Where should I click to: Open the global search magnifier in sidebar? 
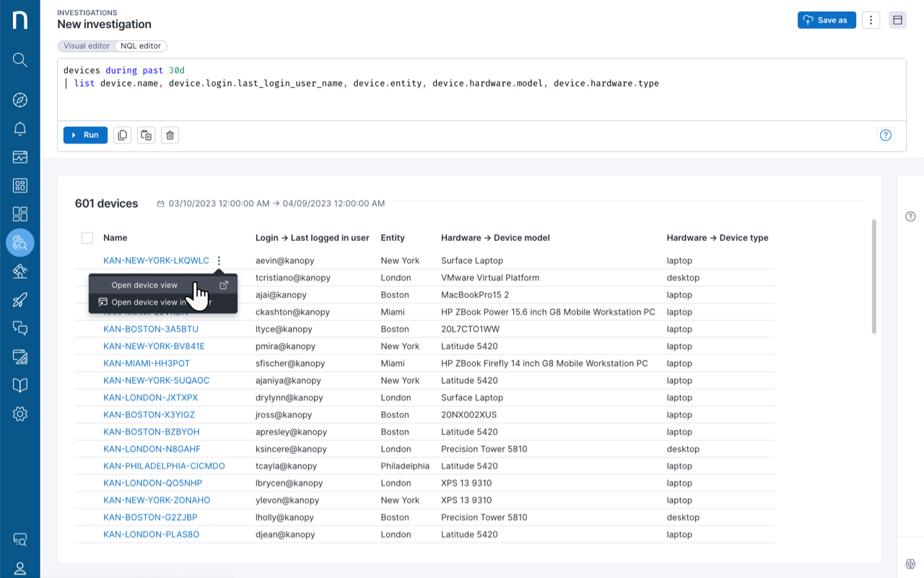pyautogui.click(x=19, y=60)
